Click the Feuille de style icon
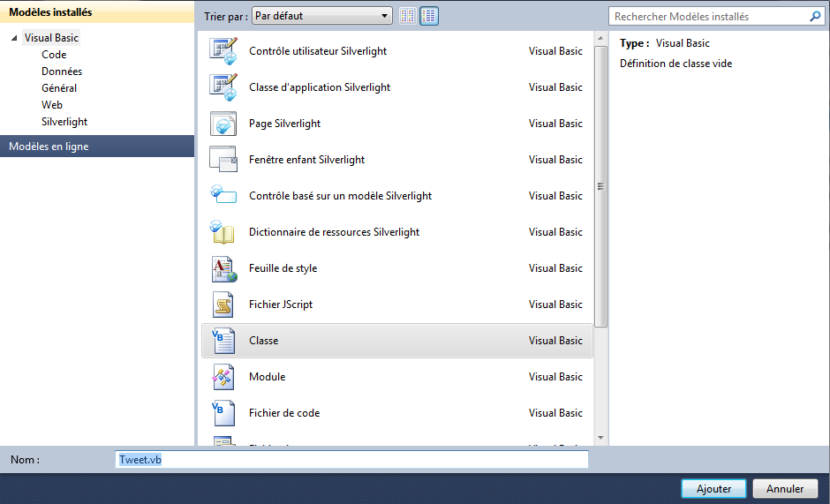 point(223,268)
